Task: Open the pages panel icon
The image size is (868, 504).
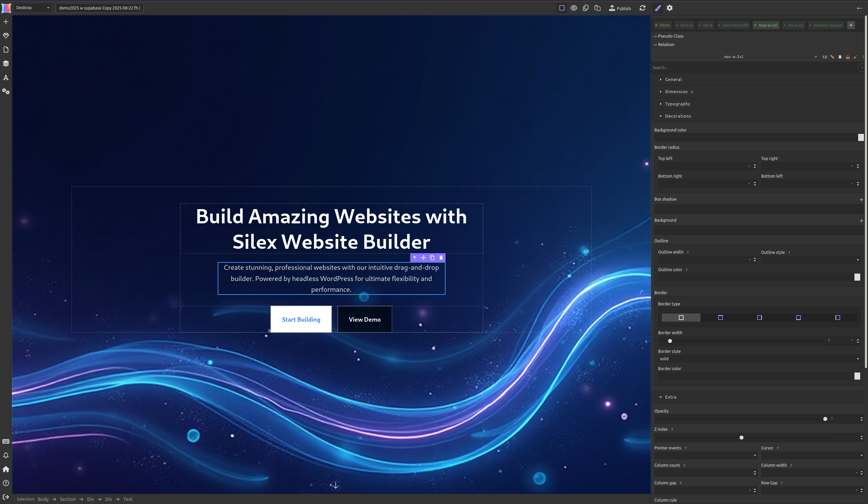Action: pyautogui.click(x=6, y=49)
